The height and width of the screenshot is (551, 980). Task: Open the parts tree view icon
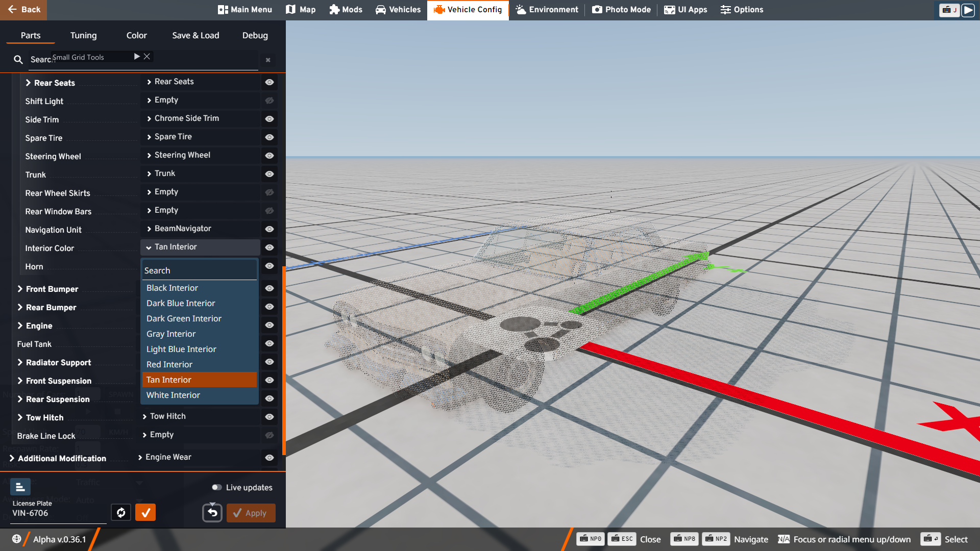[20, 487]
